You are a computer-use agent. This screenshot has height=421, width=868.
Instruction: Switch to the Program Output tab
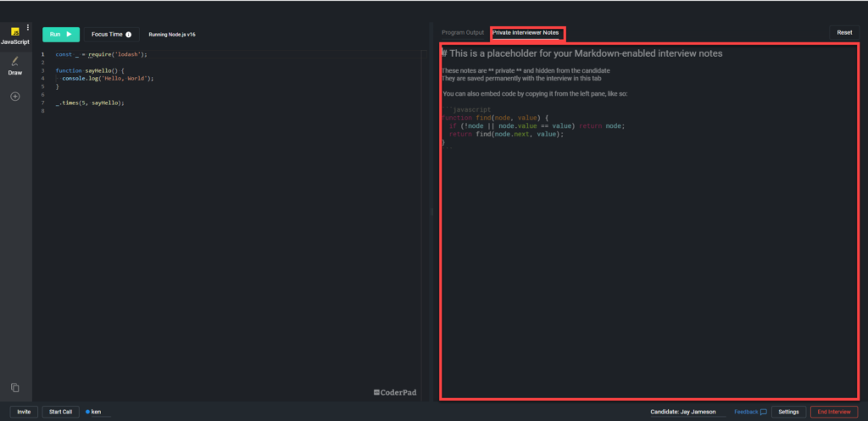pyautogui.click(x=463, y=33)
